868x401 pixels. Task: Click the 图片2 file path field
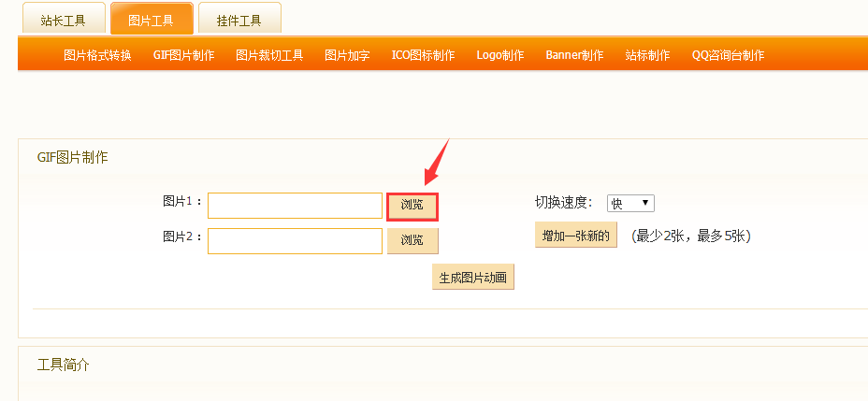[295, 241]
